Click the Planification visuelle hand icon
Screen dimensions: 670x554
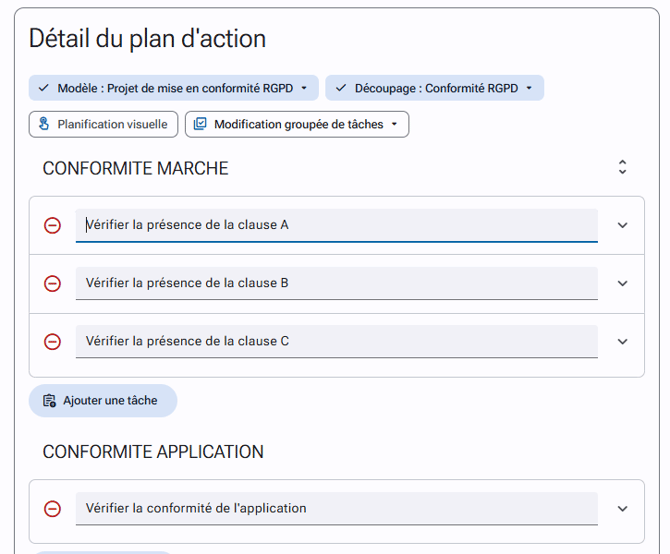coord(44,124)
